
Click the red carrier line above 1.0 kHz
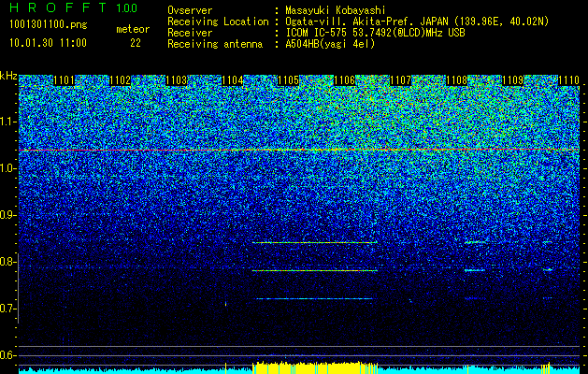[298, 150]
